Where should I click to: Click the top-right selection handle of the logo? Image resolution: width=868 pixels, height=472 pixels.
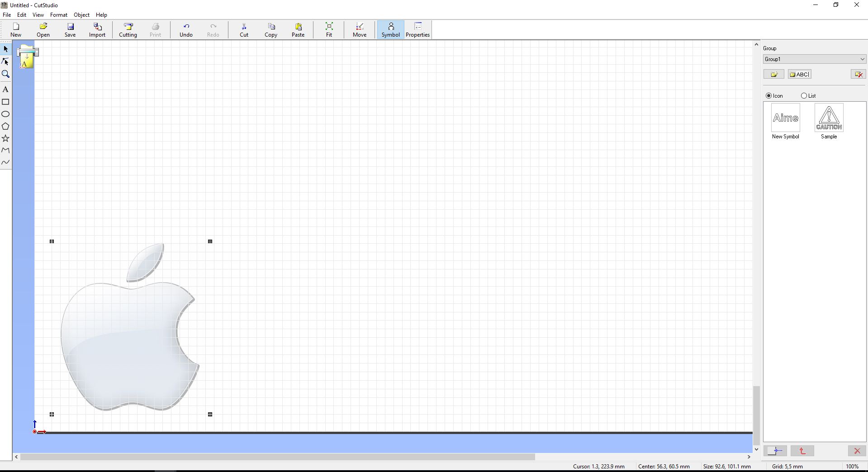[210, 241]
